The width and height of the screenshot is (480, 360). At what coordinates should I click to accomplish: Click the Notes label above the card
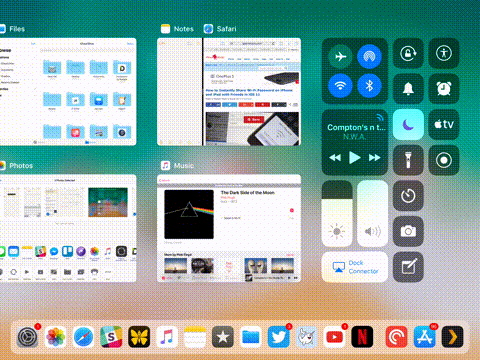tap(184, 29)
